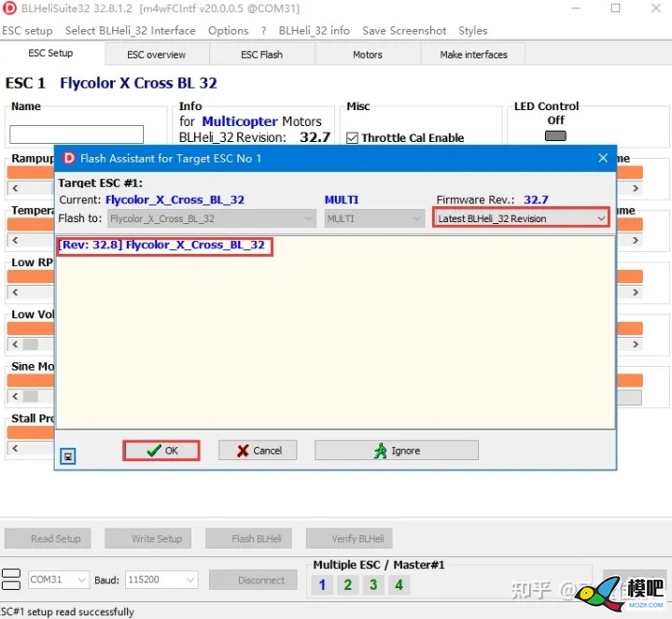Click the small save icon in Flash Assistant dialog
The width and height of the screenshot is (672, 619).
click(68, 457)
